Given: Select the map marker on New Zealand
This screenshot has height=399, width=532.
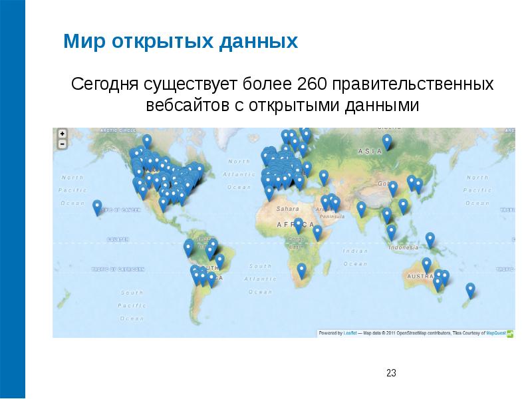Looking at the screenshot, I should point(469,287).
